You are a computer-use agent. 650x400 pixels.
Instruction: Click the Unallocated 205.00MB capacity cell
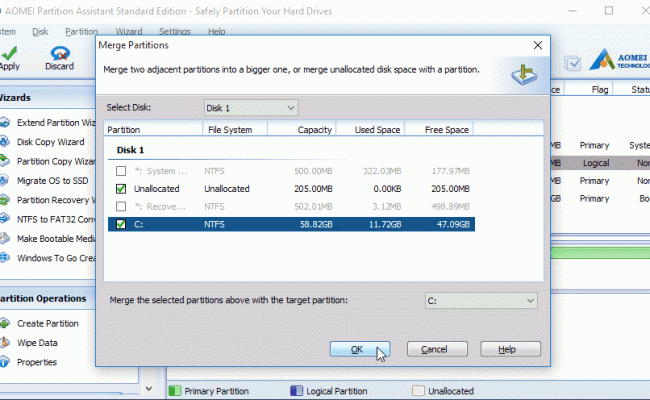pyautogui.click(x=313, y=189)
